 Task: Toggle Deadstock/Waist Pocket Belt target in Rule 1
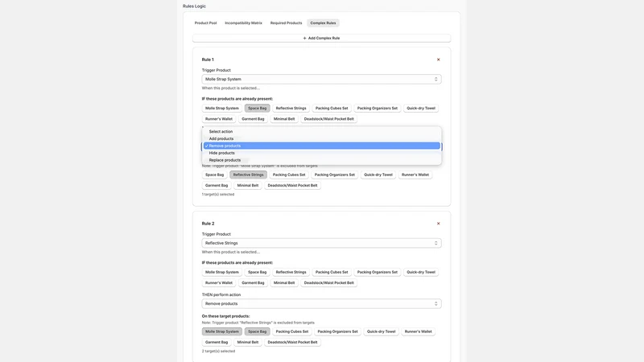292,186
